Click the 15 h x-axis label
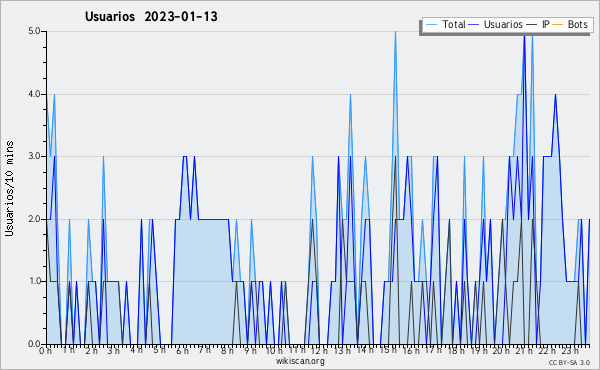The width and height of the screenshot is (600, 370). click(387, 350)
